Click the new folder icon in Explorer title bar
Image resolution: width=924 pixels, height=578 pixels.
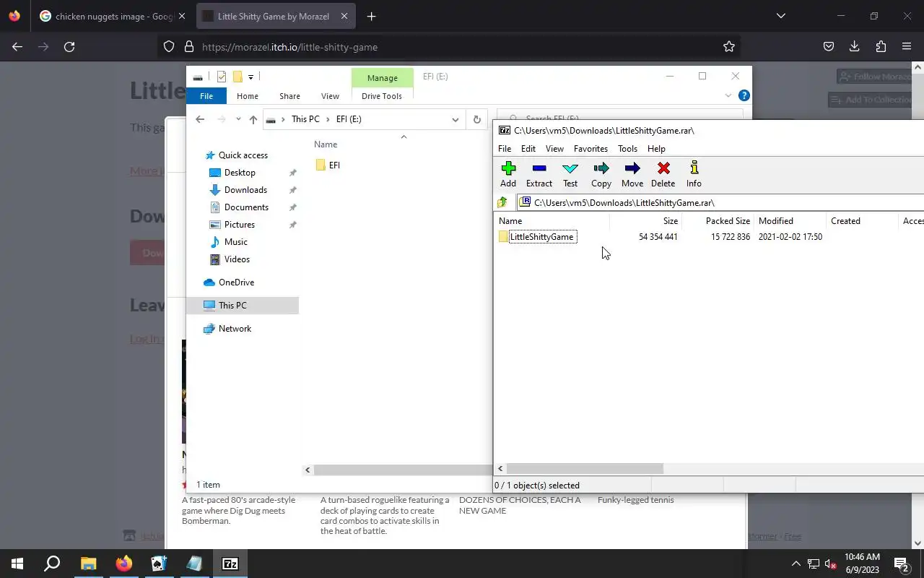tap(237, 77)
